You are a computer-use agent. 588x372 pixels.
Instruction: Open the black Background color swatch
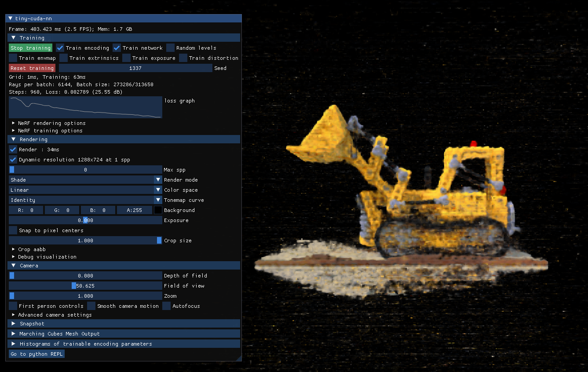(x=158, y=210)
